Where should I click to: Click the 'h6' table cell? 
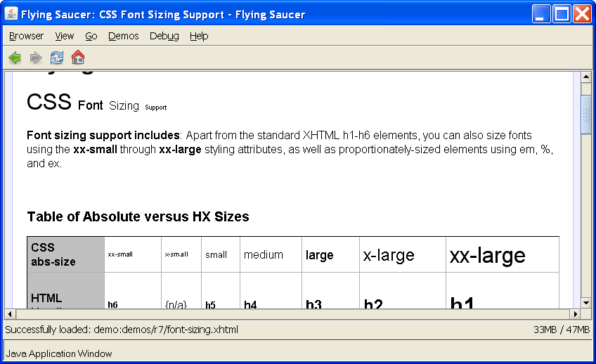[x=133, y=291]
